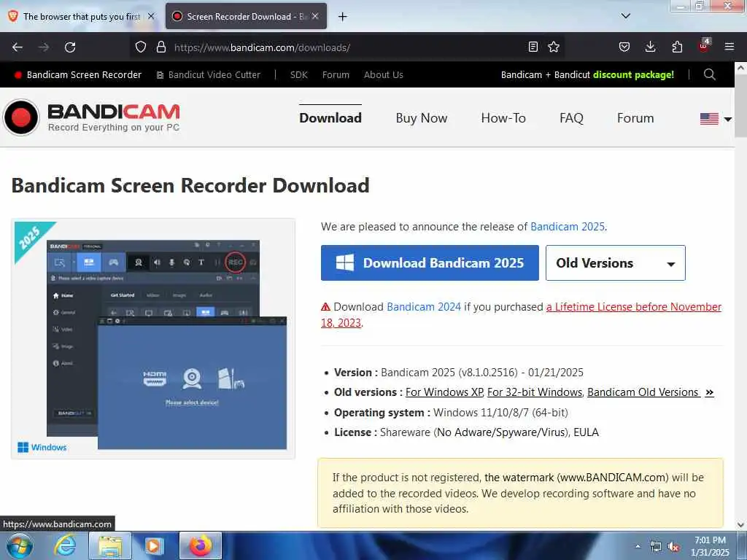Open the media player taskbar icon

(155, 545)
